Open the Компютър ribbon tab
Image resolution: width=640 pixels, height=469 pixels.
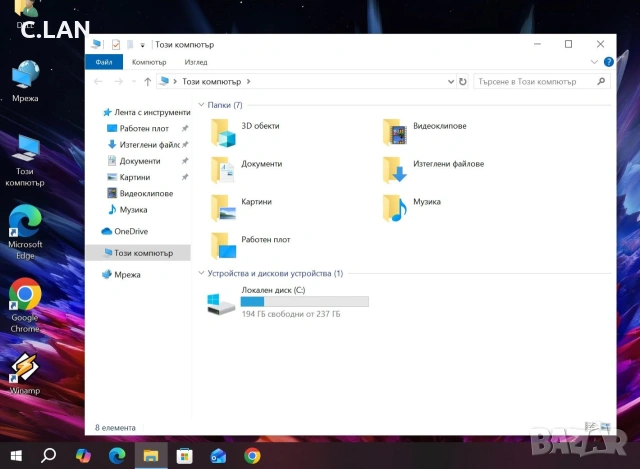click(149, 62)
